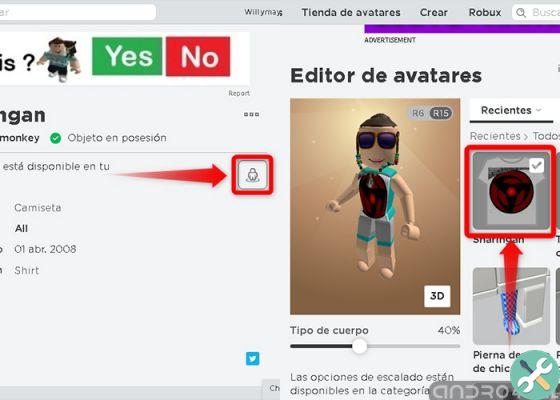
Task: Click the green Yes ad button
Action: tap(127, 56)
